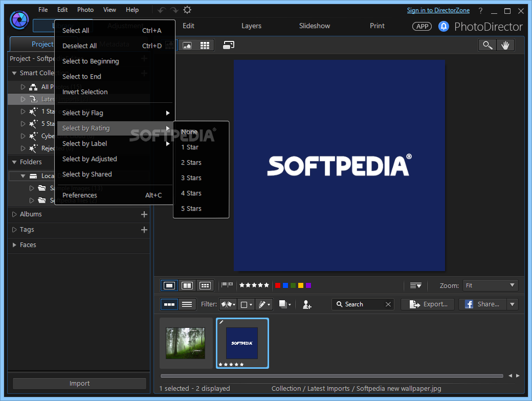Select the Softpedia wallpaper thumbnail
532x401 pixels.
pos(242,343)
